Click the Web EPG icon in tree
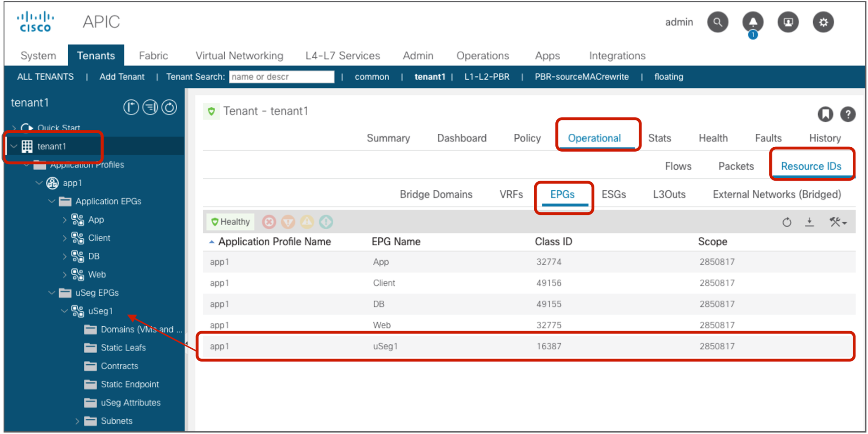This screenshot has width=868, height=434. (x=78, y=275)
